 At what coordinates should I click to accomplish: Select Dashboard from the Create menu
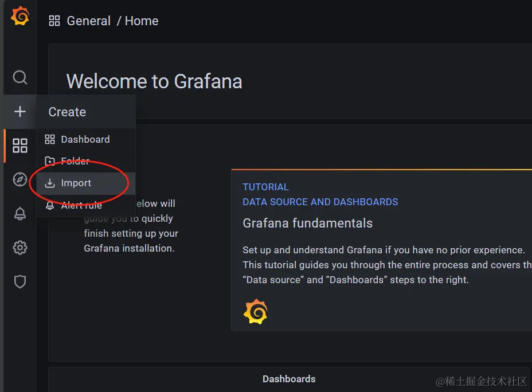(86, 139)
